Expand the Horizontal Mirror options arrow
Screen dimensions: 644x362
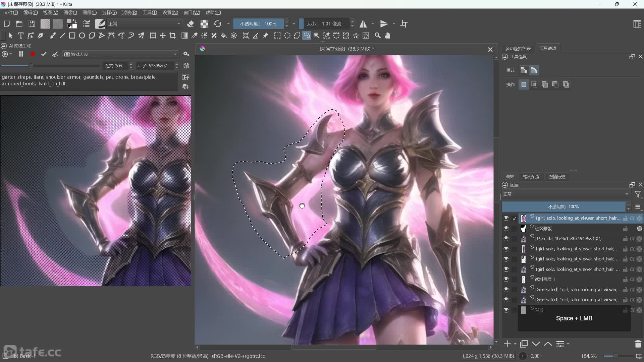click(373, 24)
